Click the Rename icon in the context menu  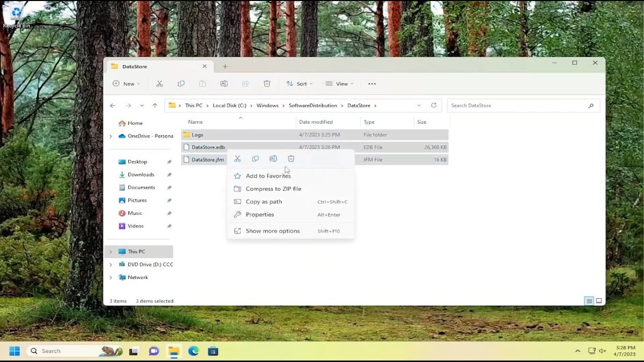point(273,159)
